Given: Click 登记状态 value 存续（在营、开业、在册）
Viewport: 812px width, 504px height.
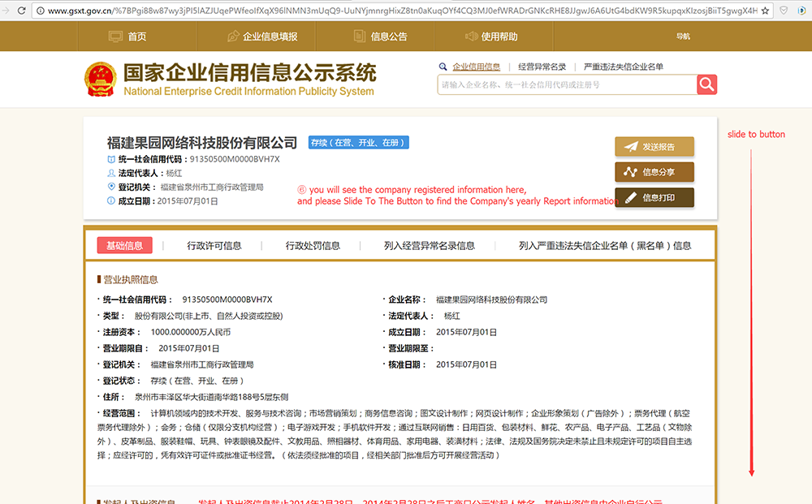Looking at the screenshot, I should pyautogui.click(x=197, y=381).
